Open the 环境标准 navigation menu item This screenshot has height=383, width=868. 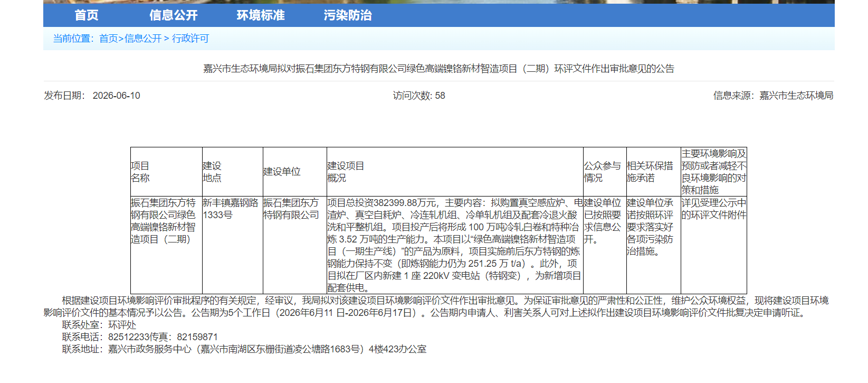261,15
